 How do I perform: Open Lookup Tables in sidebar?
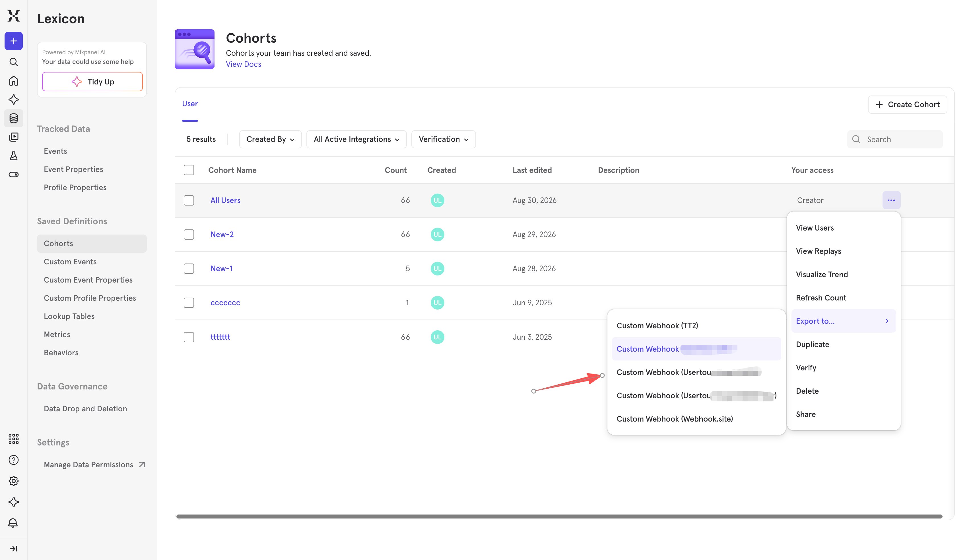click(x=69, y=317)
